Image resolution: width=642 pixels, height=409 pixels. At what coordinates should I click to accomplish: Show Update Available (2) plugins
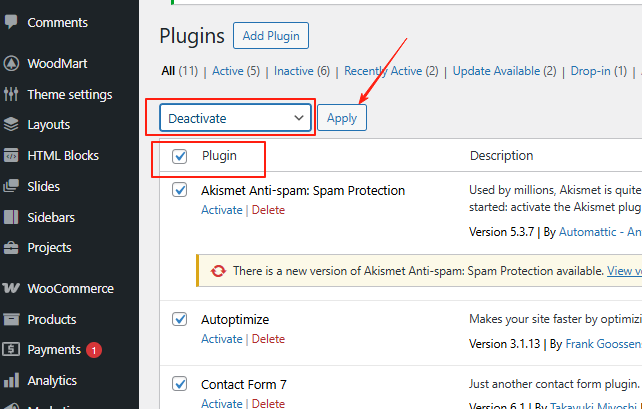[504, 71]
